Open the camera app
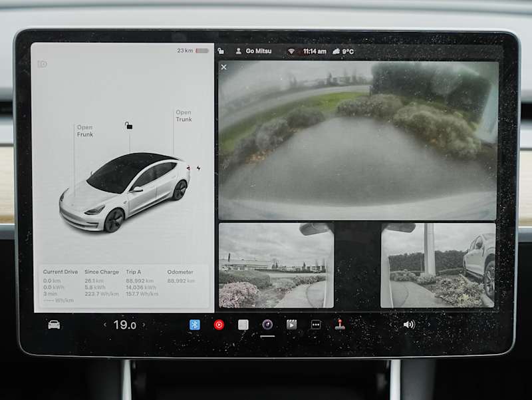This screenshot has width=532, height=400. [x=267, y=325]
